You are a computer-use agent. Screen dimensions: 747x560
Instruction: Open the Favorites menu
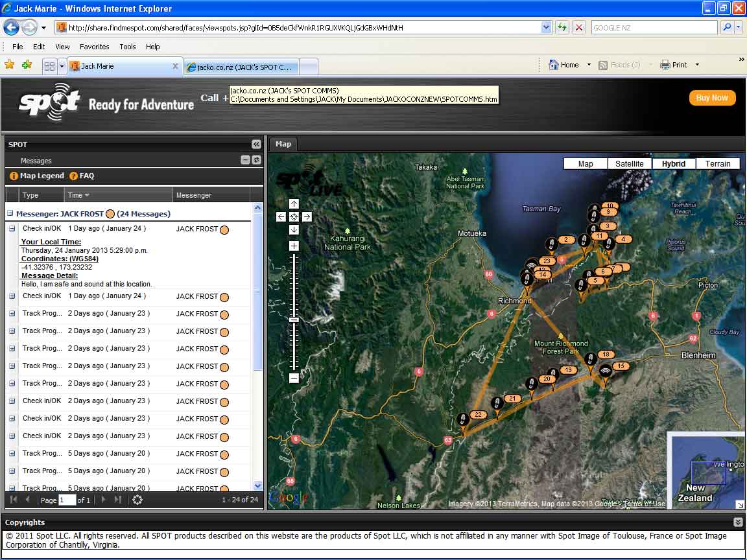pyautogui.click(x=94, y=47)
